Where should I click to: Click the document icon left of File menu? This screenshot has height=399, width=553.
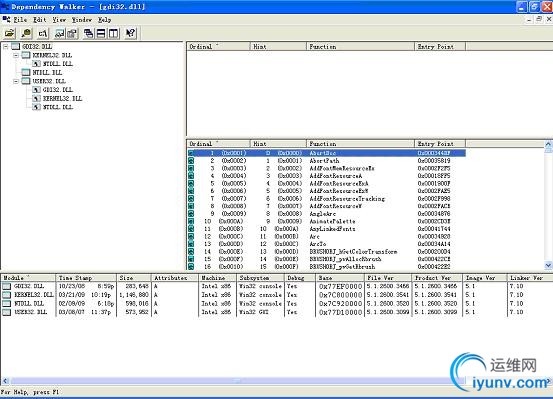pos(6,20)
